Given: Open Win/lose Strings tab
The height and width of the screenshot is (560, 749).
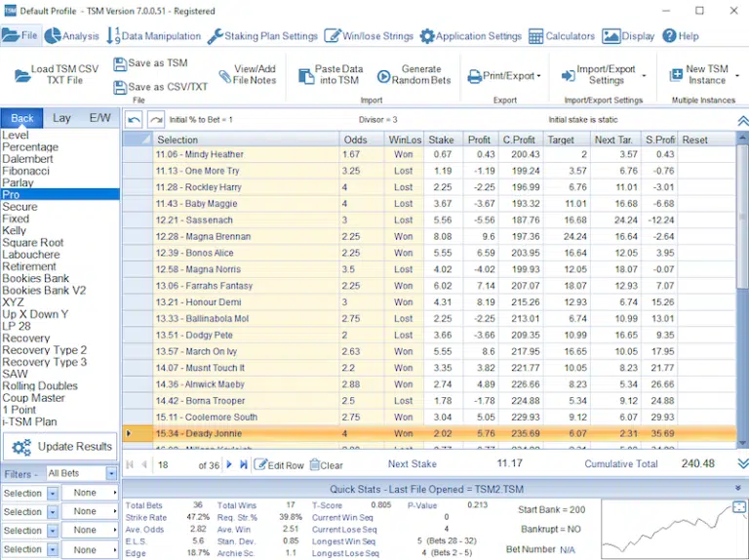Looking at the screenshot, I should click(x=369, y=36).
